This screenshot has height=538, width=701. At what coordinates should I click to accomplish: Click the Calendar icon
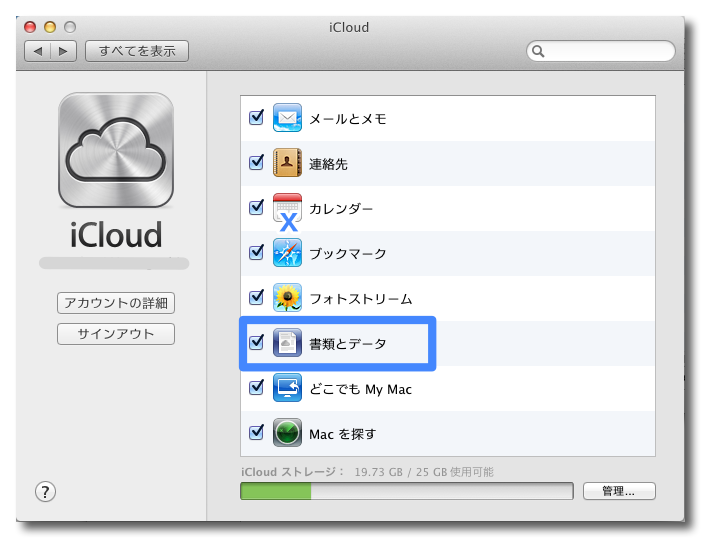tap(287, 208)
